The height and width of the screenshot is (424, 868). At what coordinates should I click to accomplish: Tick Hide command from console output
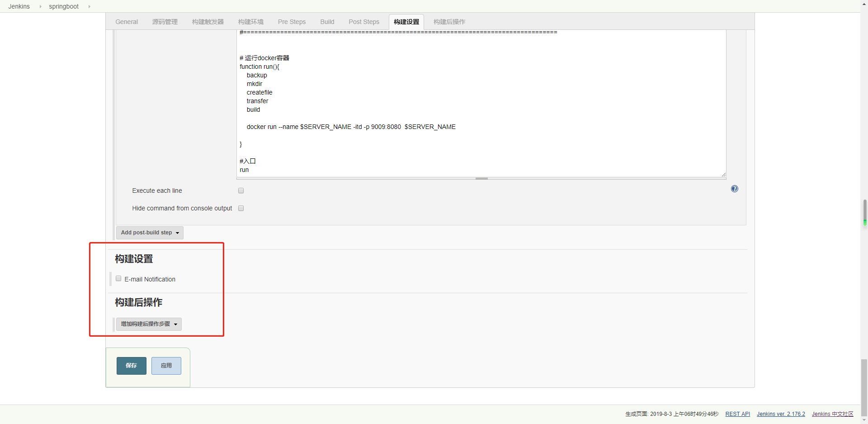point(241,208)
